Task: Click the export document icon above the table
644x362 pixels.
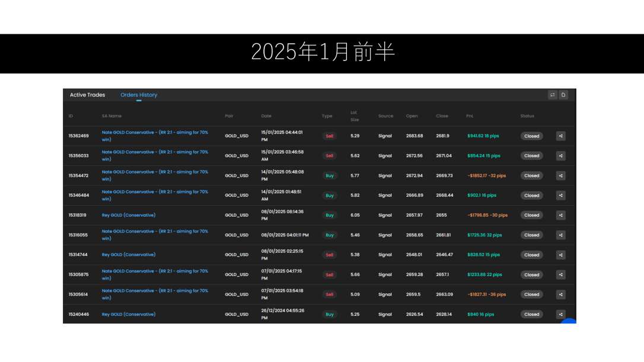Action: pyautogui.click(x=563, y=95)
